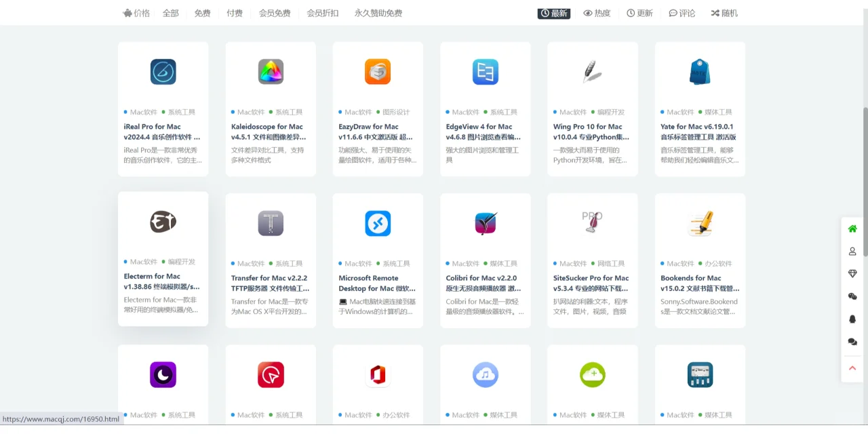Open the blue music cloud icon
Screen dimensions: 868x434
click(486, 374)
